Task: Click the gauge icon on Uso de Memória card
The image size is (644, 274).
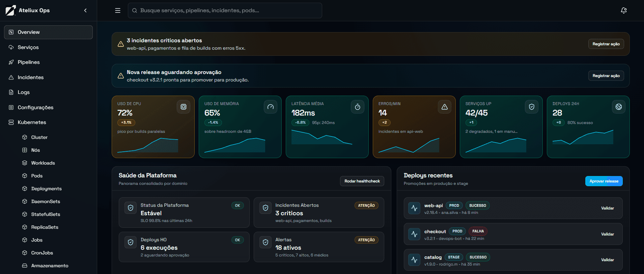Action: (271, 107)
